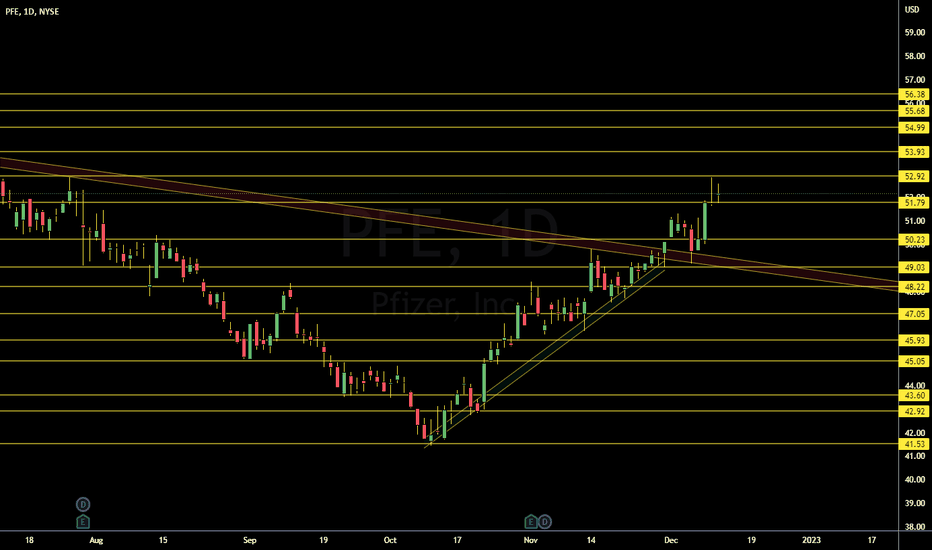Select the 47.05 price level label
Viewport: 932px width, 550px height.
(914, 314)
